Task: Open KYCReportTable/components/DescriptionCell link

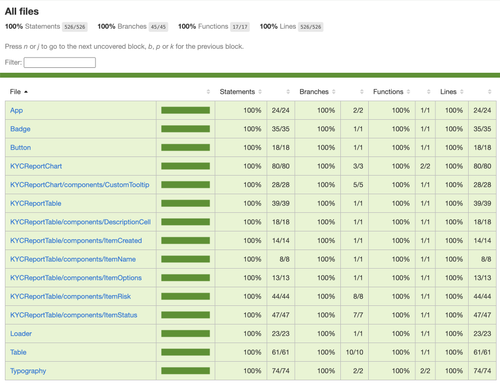Action: 80,222
